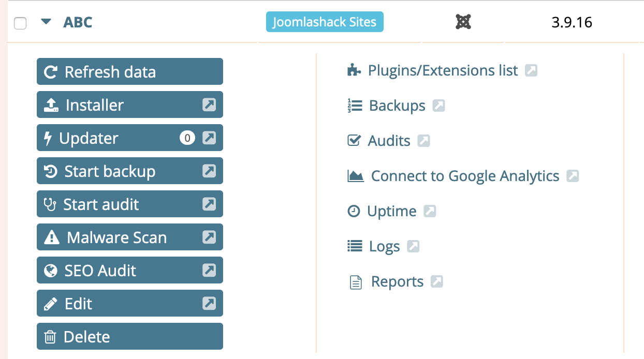This screenshot has height=359, width=644.
Task: Click the Delete button
Action: pyautogui.click(x=130, y=336)
